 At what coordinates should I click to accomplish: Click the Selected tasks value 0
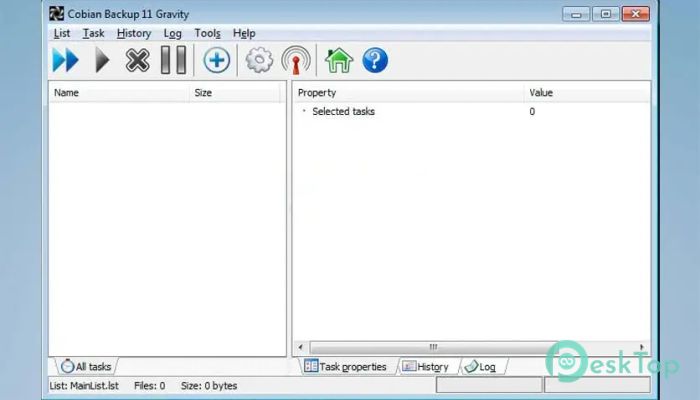(532, 112)
